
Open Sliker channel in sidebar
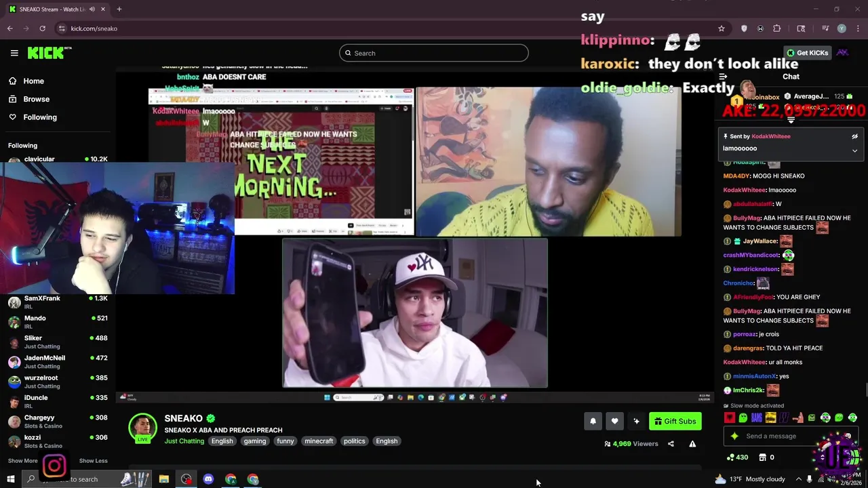(58, 342)
